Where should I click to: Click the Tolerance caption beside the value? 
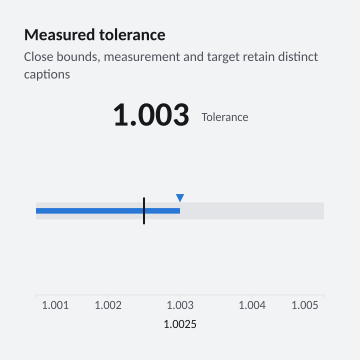point(225,117)
